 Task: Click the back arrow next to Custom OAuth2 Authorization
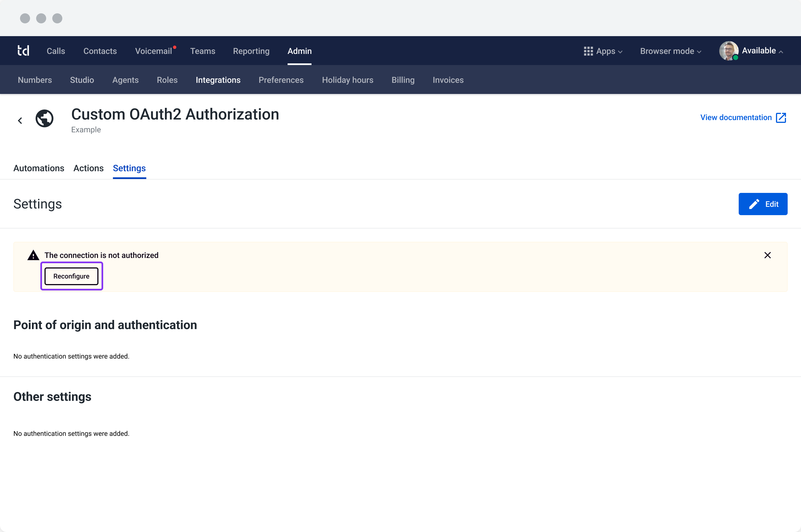pyautogui.click(x=20, y=120)
